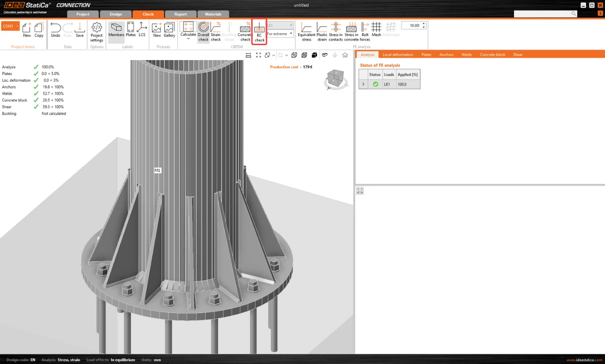Open the 'For extreme' dropdown
Viewport: 605px width, 364px height.
click(x=279, y=34)
